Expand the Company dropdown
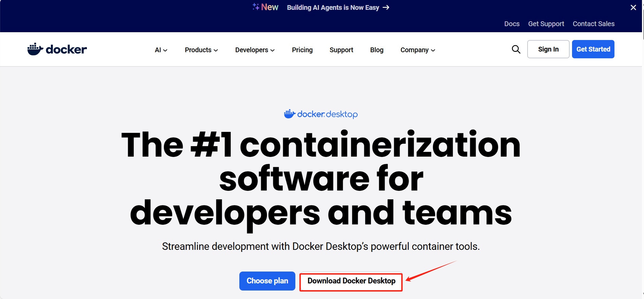 418,50
